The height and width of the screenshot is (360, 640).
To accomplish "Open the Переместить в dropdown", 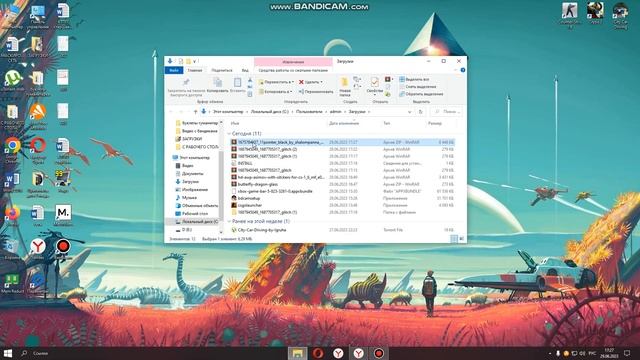I will pyautogui.click(x=276, y=82).
